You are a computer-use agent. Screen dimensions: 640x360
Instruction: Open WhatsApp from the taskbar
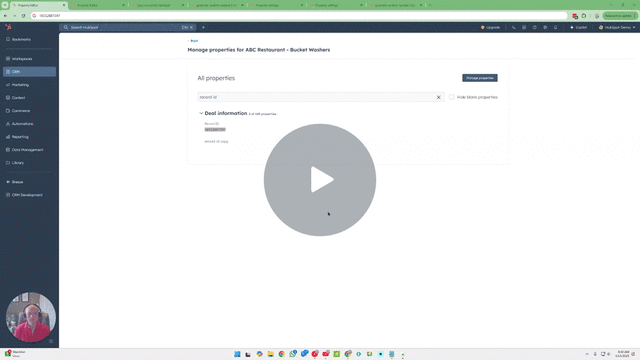tap(293, 354)
